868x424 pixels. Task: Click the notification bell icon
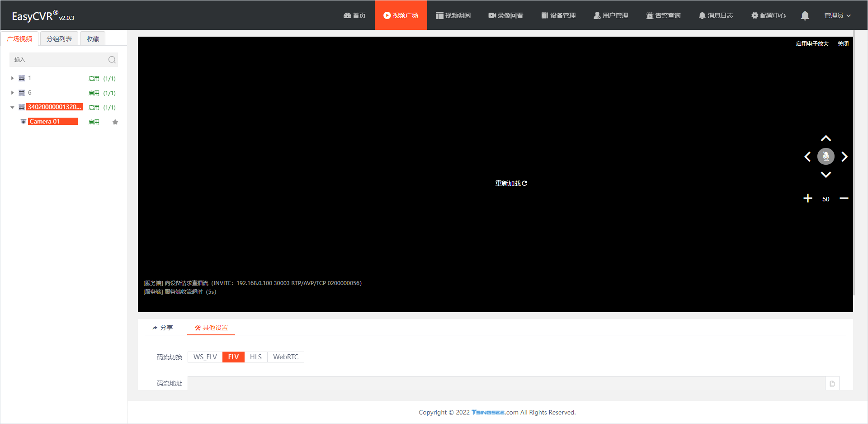[x=805, y=15]
